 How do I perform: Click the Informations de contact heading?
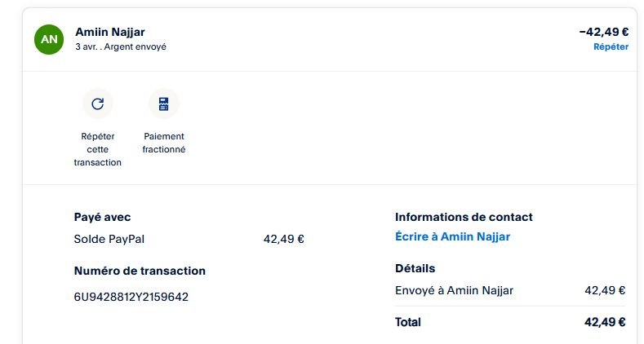464,217
